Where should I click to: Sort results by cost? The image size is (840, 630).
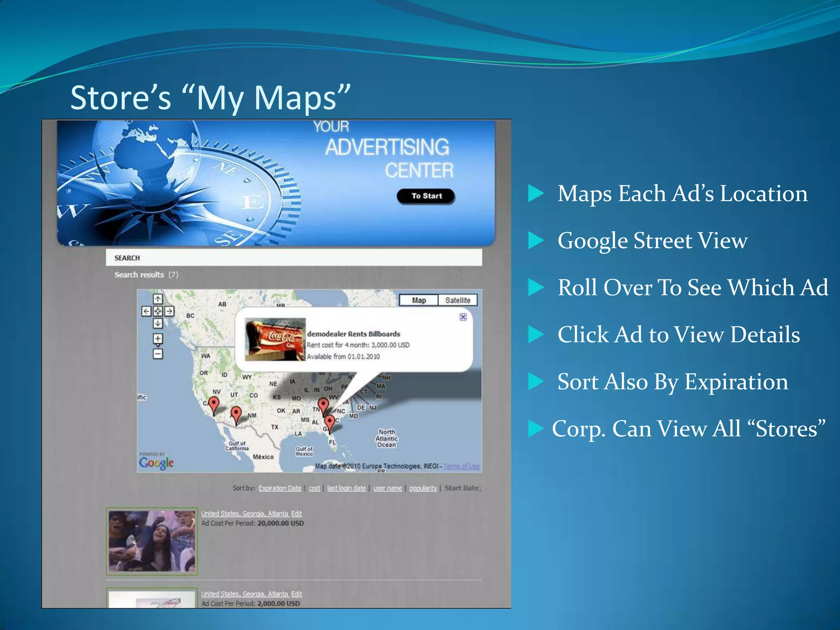(x=314, y=488)
